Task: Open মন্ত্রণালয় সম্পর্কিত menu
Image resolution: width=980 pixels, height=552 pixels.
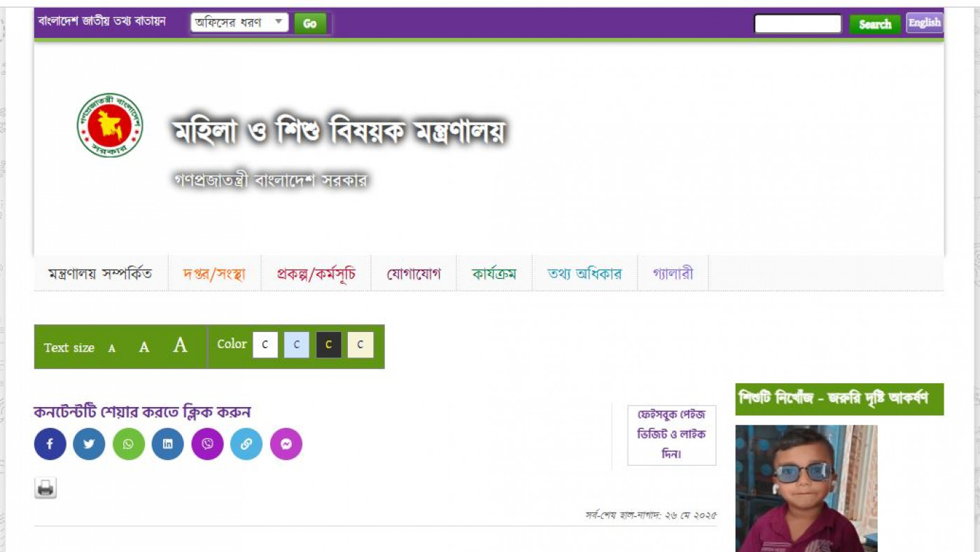Action: click(x=100, y=274)
